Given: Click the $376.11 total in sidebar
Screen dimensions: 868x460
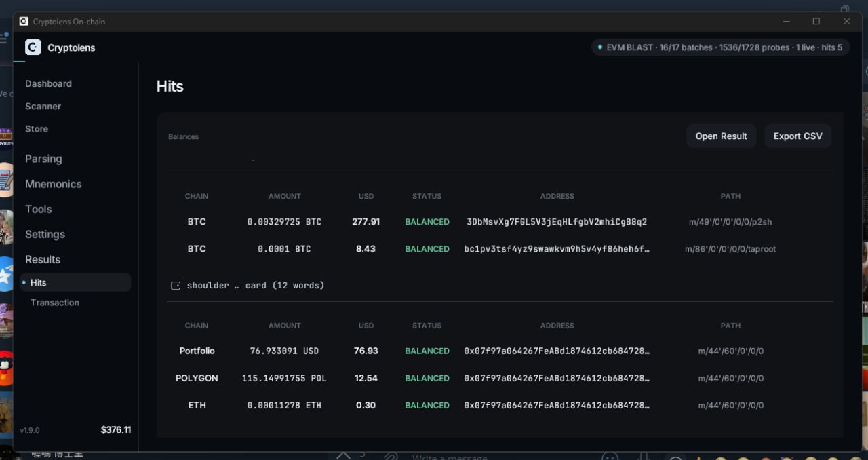Looking at the screenshot, I should point(116,429).
